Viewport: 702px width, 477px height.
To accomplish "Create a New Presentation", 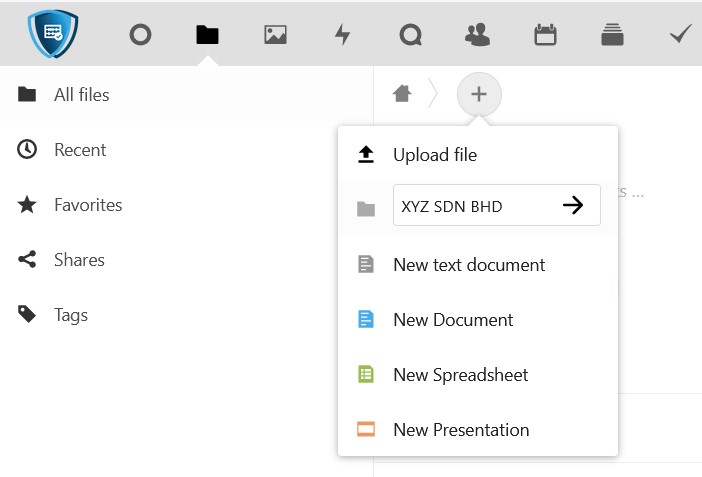I will point(461,430).
